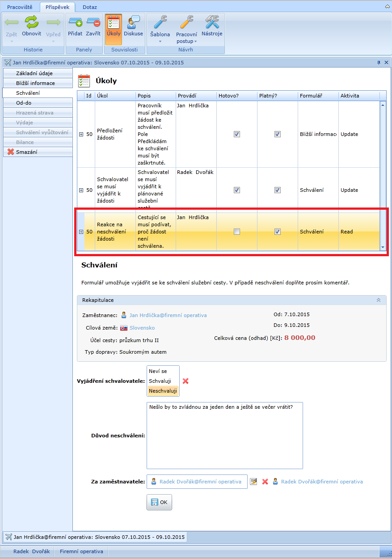Open the Slovensko country link
Viewport: 392px width, 559px height.
[x=142, y=328]
